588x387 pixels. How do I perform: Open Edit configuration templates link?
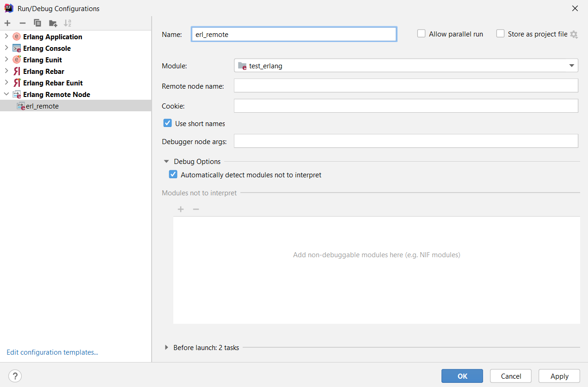(x=52, y=352)
